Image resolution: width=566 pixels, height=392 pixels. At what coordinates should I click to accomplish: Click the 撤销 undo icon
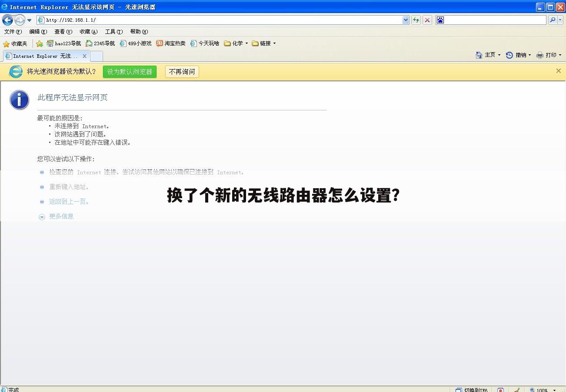click(509, 55)
